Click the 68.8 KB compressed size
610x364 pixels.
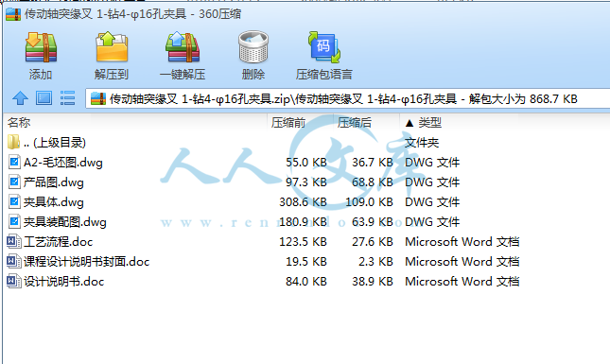pyautogui.click(x=373, y=182)
